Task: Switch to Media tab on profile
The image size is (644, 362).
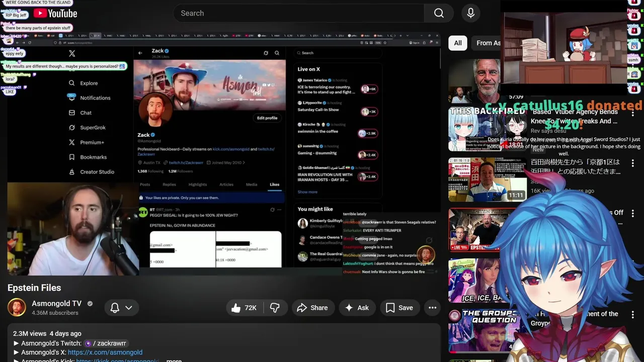Action: [x=252, y=185]
